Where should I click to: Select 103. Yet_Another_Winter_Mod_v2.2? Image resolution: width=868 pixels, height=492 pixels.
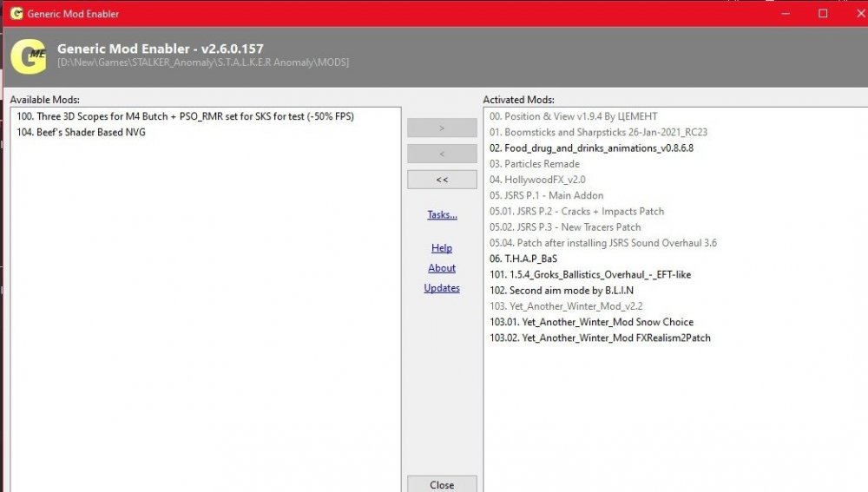coord(566,306)
